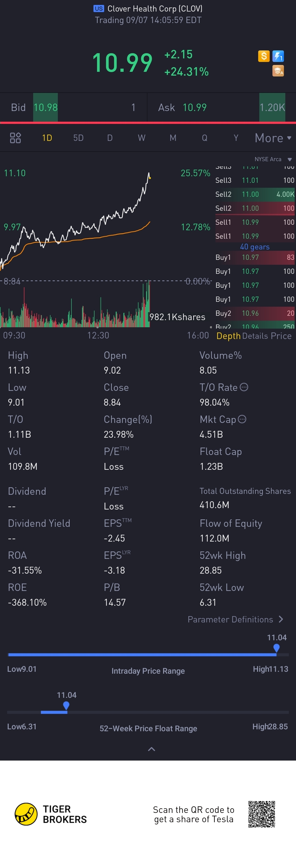
Task: Switch to the yearly Y chart tab
Action: click(x=236, y=138)
